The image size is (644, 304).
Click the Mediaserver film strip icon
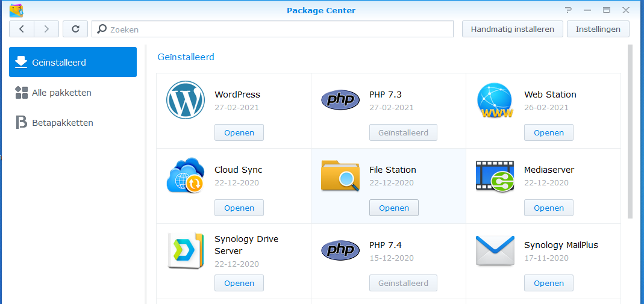click(x=495, y=176)
